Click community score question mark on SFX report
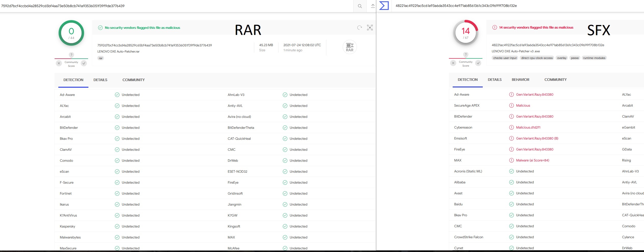Screen dimensions: 644x252 click(x=465, y=55)
